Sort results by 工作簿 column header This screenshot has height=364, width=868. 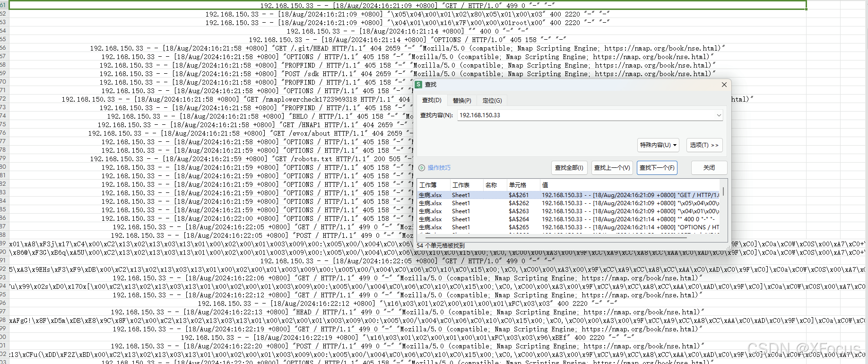pyautogui.click(x=433, y=185)
